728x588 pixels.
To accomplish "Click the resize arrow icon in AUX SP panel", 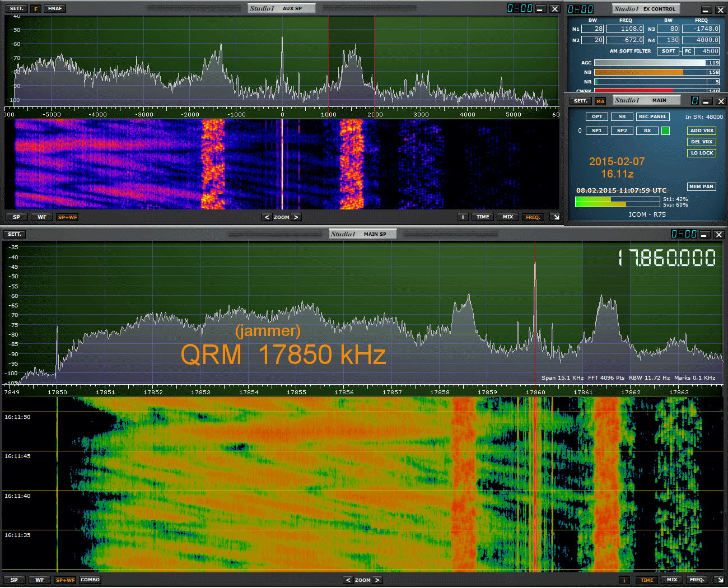I will pyautogui.click(x=555, y=217).
